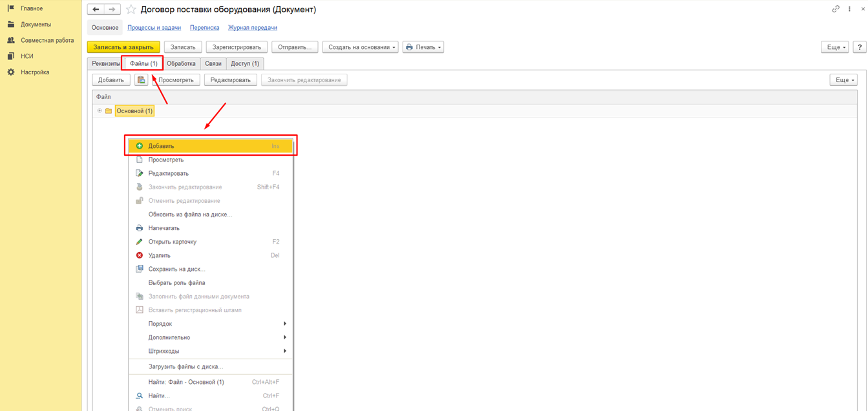868x411 pixels.
Task: Open Еще dropdown in files toolbar
Action: (x=843, y=80)
